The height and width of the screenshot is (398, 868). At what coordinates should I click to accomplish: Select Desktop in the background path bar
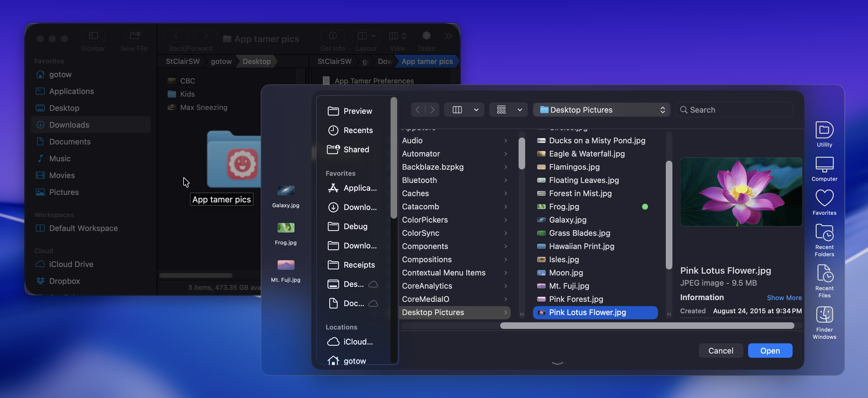tap(256, 61)
